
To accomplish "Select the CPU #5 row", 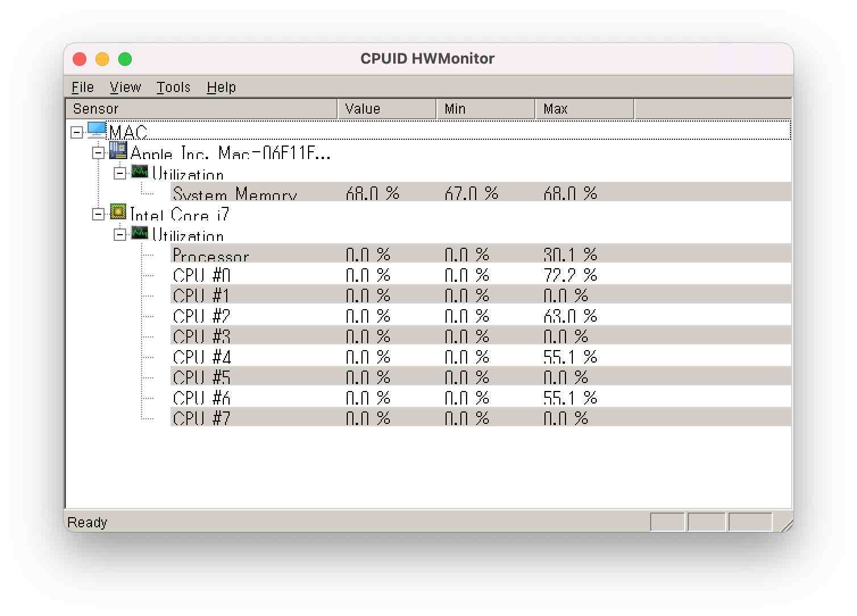I will (x=481, y=376).
